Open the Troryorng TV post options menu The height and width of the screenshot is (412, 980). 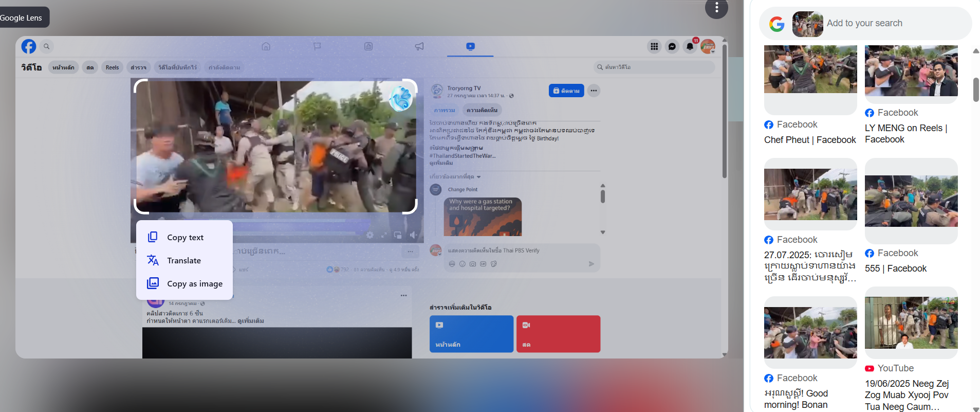[x=594, y=91]
